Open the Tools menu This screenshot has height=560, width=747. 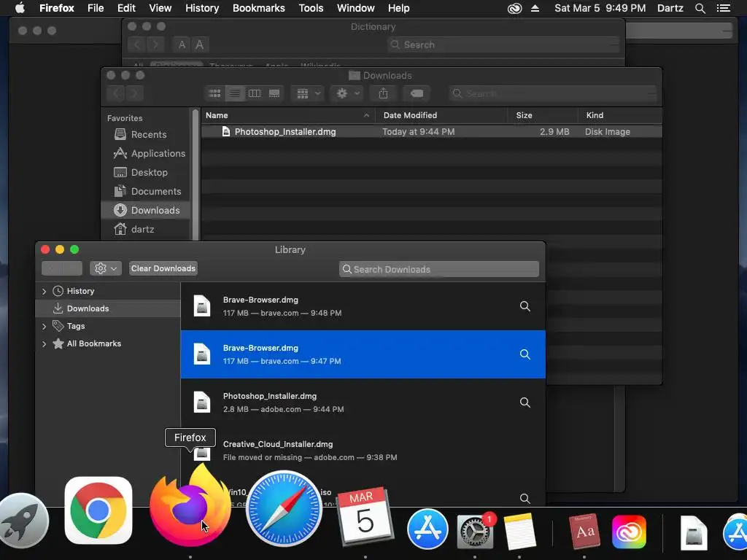(x=311, y=8)
